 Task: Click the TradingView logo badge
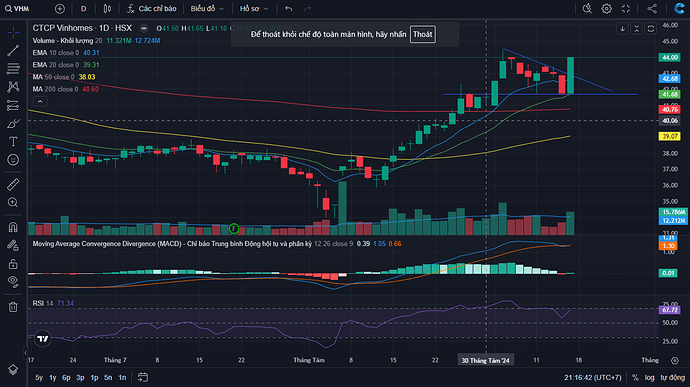pos(43,339)
